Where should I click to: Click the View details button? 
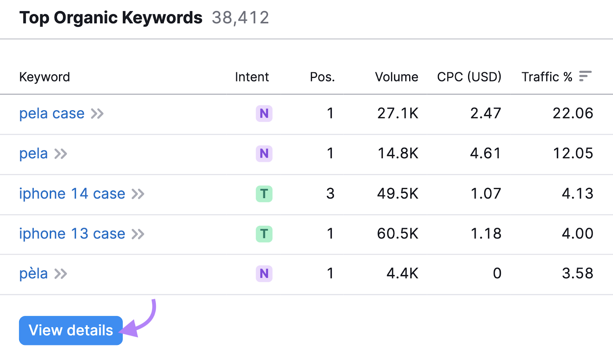coord(71,330)
